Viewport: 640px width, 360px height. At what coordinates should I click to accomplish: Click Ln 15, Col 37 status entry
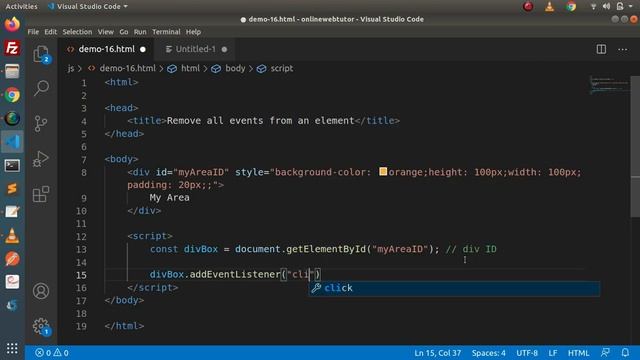click(438, 353)
